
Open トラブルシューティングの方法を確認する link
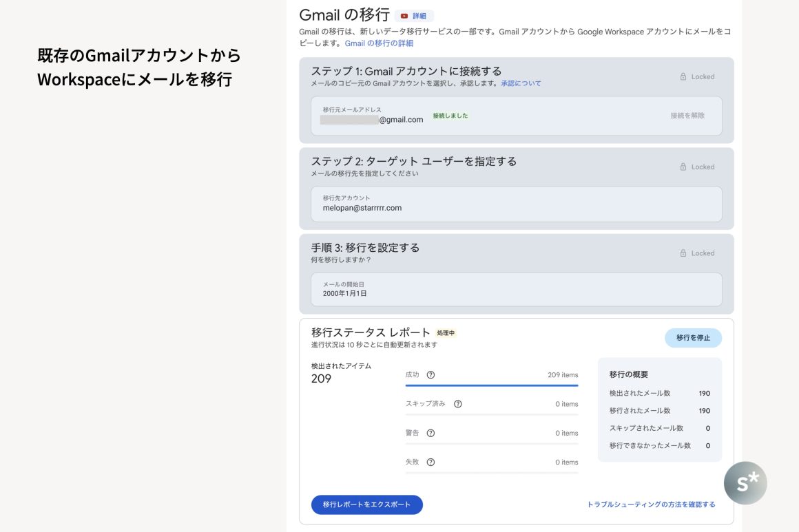pyautogui.click(x=651, y=504)
